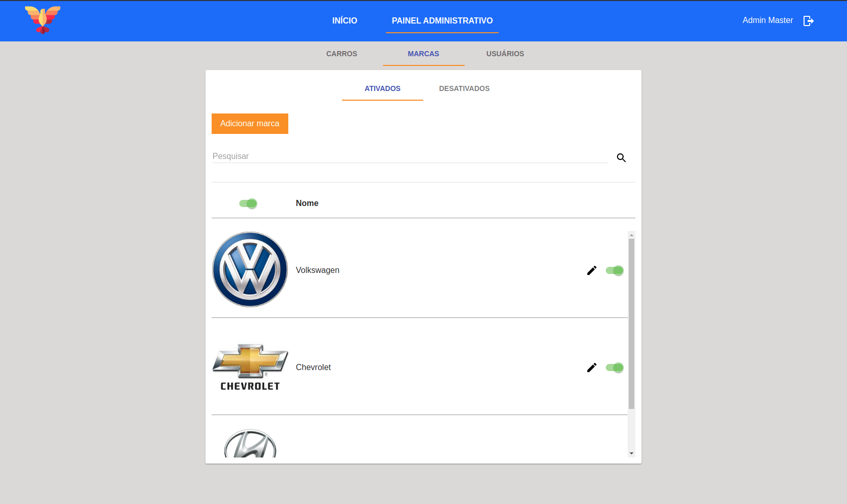Screen dimensions: 847x504
Task: Go to INÍCIO in the main navigation
Action: pos(345,20)
